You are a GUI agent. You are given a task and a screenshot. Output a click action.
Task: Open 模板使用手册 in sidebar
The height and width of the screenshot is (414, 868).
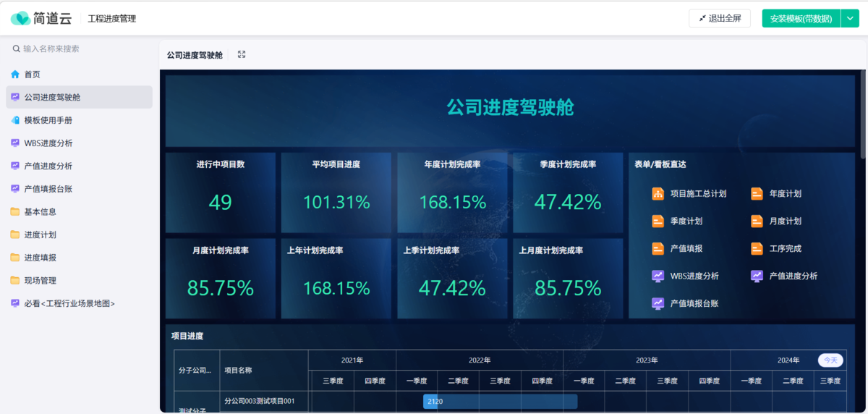[x=80, y=120]
